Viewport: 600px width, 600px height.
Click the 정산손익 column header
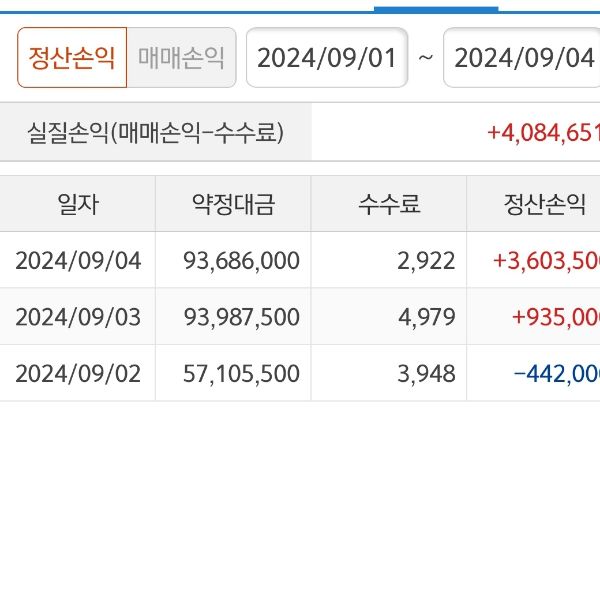coord(543,205)
